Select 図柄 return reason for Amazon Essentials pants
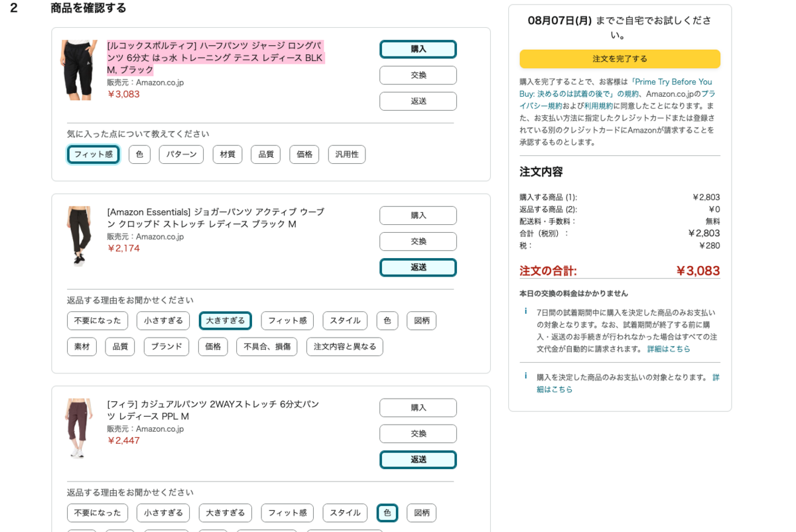Image resolution: width=796 pixels, height=532 pixels. [422, 321]
